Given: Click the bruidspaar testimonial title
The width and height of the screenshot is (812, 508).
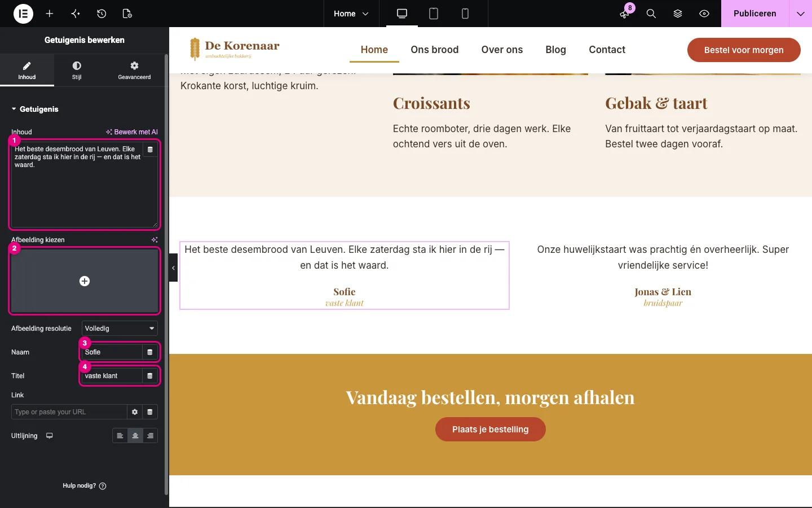Looking at the screenshot, I should coord(663,303).
